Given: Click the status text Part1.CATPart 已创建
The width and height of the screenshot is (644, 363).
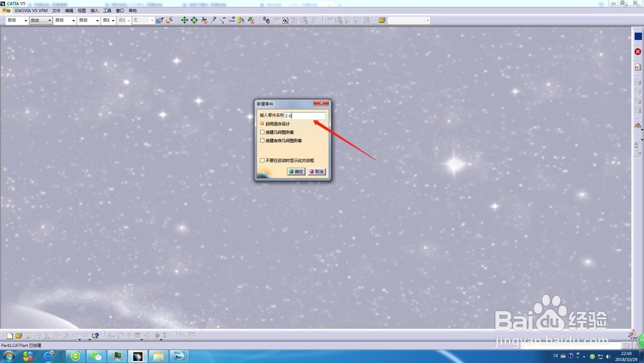Looking at the screenshot, I should pos(21,346).
